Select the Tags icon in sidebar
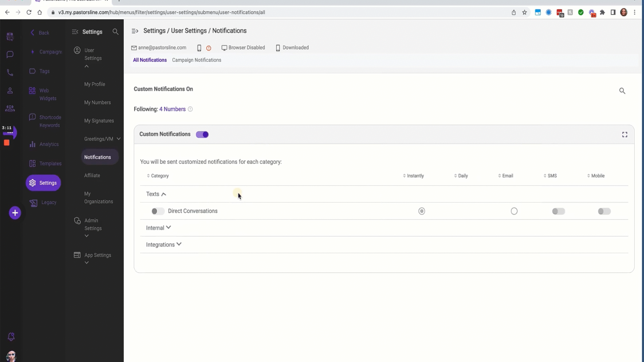This screenshot has height=362, width=644. [x=33, y=71]
